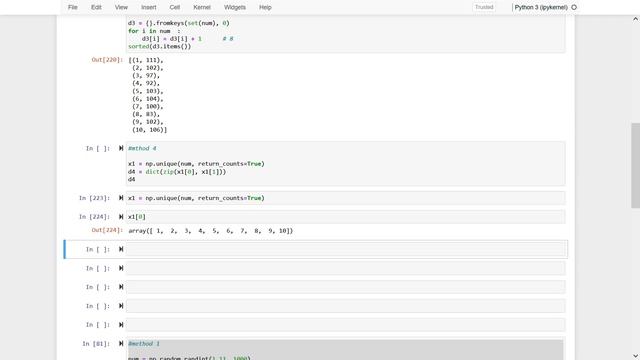This screenshot has width=640, height=360.
Task: Open the Cell menu
Action: [175, 7]
